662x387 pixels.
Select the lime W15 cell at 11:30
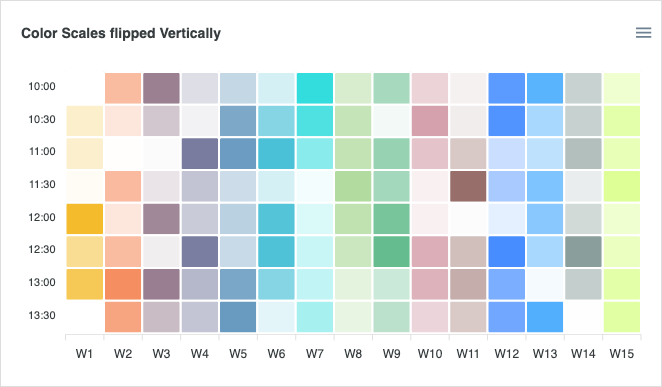[x=622, y=186]
